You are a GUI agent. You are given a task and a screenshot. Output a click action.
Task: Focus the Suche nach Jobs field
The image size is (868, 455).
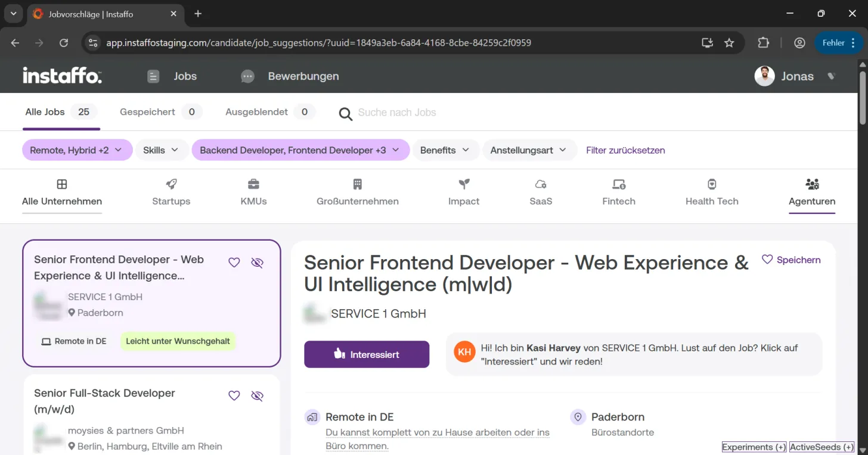pyautogui.click(x=397, y=113)
